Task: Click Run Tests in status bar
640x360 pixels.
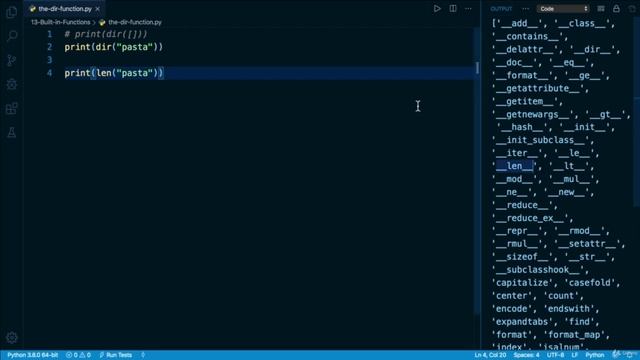Action: click(x=116, y=355)
